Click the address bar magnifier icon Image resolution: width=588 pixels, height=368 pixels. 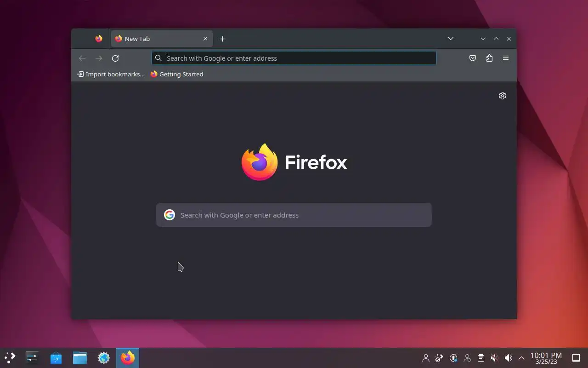(x=158, y=58)
